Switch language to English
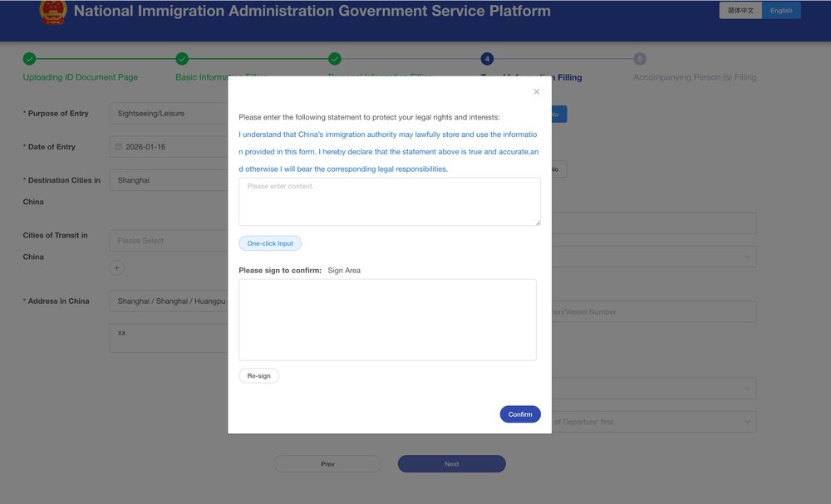831x504 pixels. 781,11
